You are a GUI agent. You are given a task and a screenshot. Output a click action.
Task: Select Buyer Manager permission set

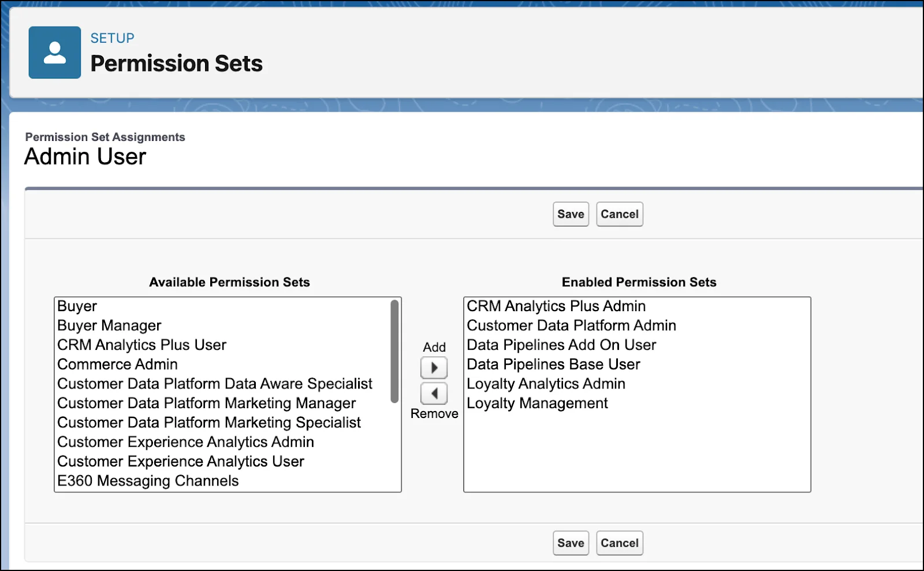[x=109, y=326]
